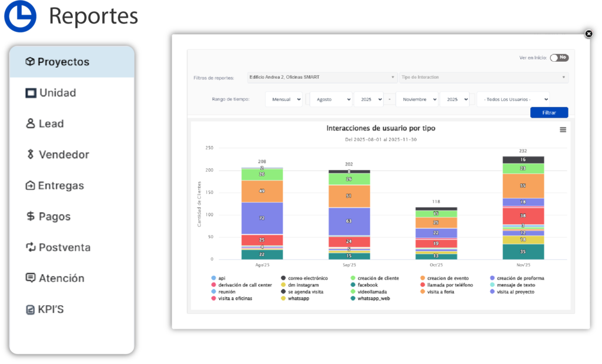The height and width of the screenshot is (364, 602).
Task: Click the Lead person icon
Action: coord(31,123)
